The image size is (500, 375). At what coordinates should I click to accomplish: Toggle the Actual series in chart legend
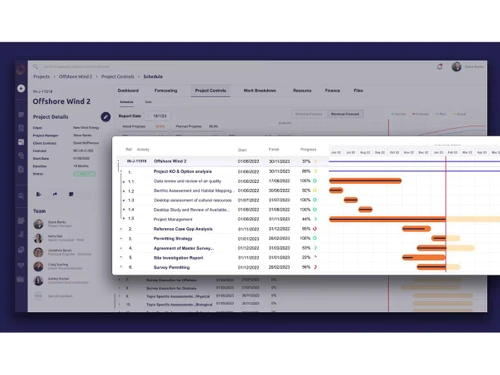tap(459, 114)
